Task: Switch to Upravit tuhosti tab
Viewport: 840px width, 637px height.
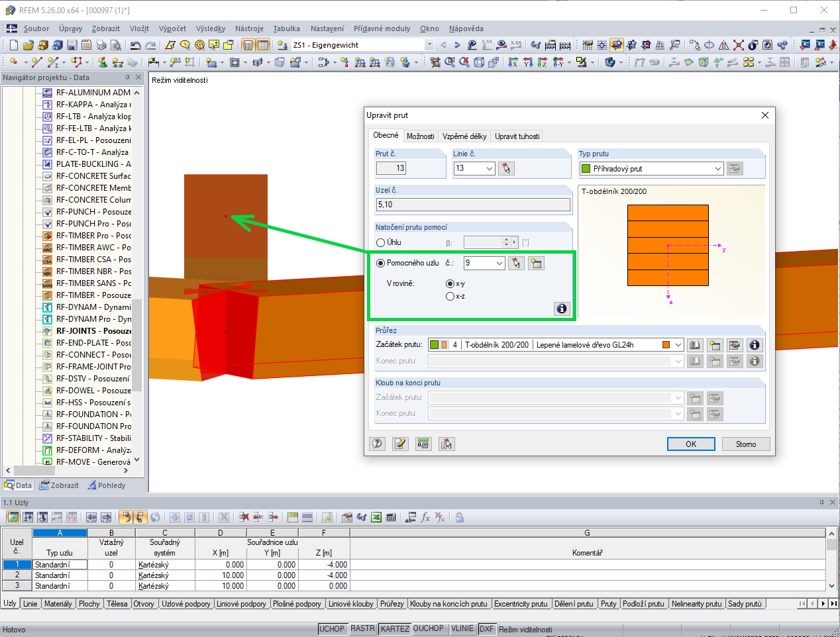Action: tap(517, 136)
